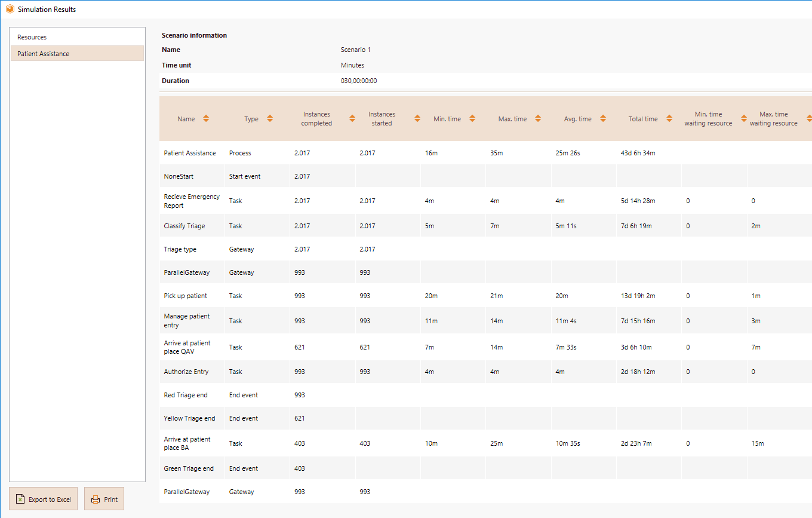This screenshot has width=812, height=518.
Task: Select Recieve Emergency Report task row
Action: pos(485,201)
